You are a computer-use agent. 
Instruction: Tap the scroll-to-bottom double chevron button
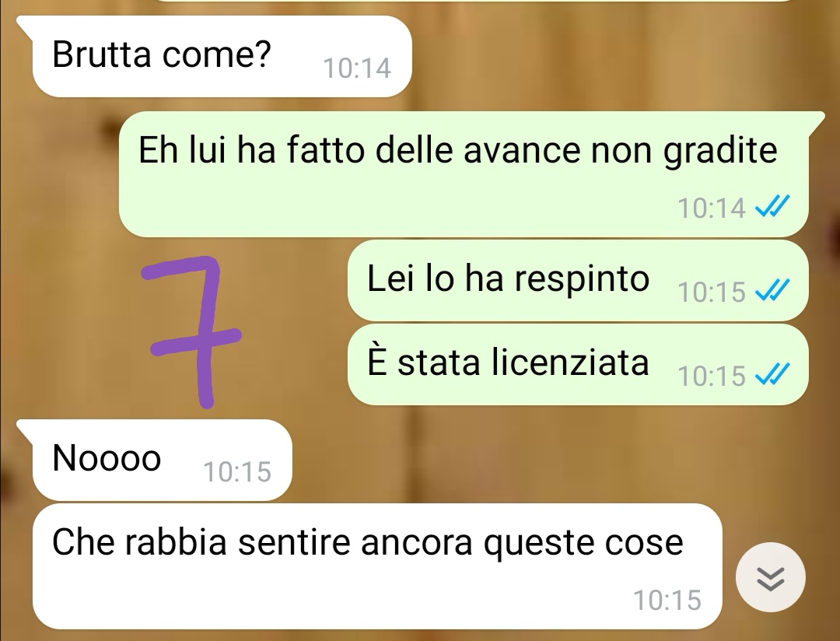[x=770, y=577]
